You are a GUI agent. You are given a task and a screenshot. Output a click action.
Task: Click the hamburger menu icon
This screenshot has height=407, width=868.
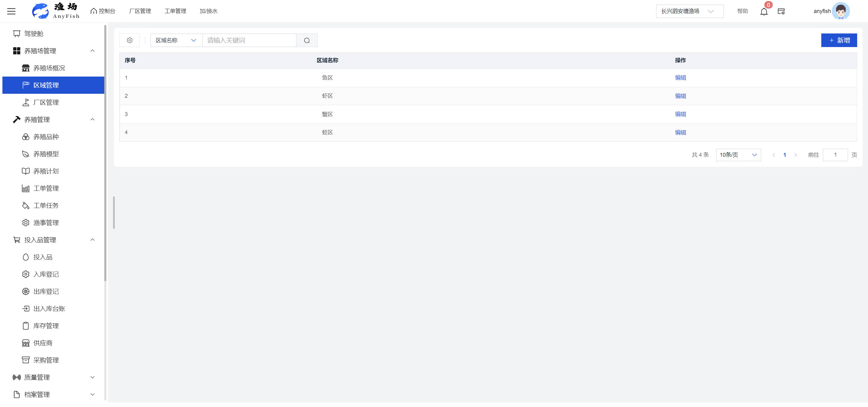click(x=11, y=11)
